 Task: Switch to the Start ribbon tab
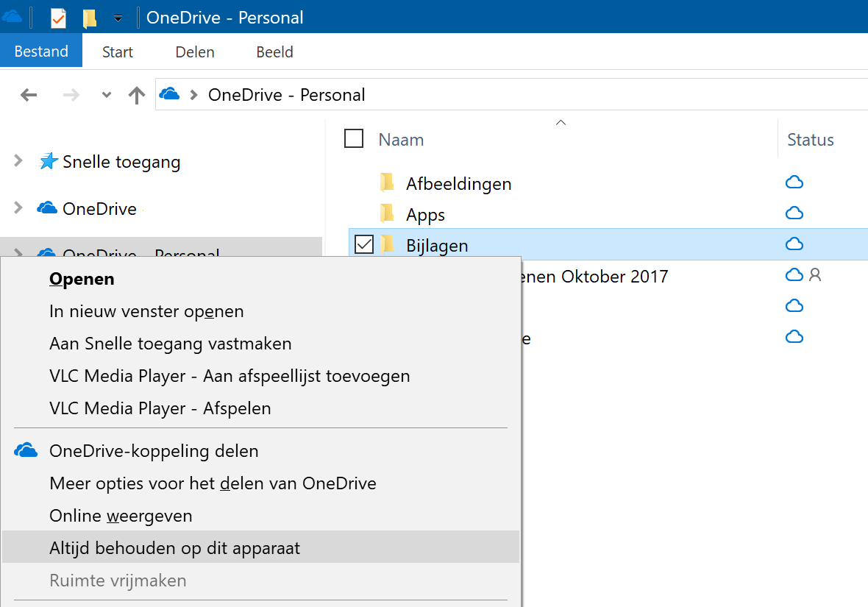point(118,52)
